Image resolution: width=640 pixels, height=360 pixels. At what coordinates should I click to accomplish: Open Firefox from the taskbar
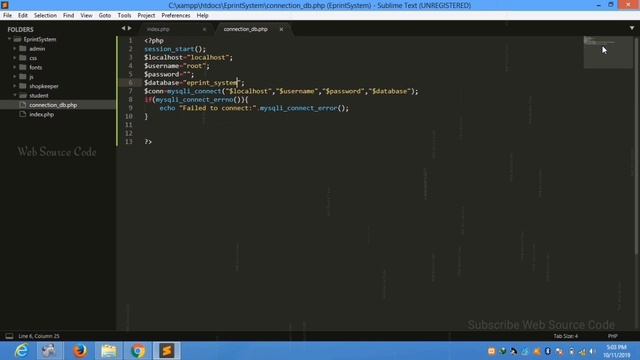click(80, 351)
